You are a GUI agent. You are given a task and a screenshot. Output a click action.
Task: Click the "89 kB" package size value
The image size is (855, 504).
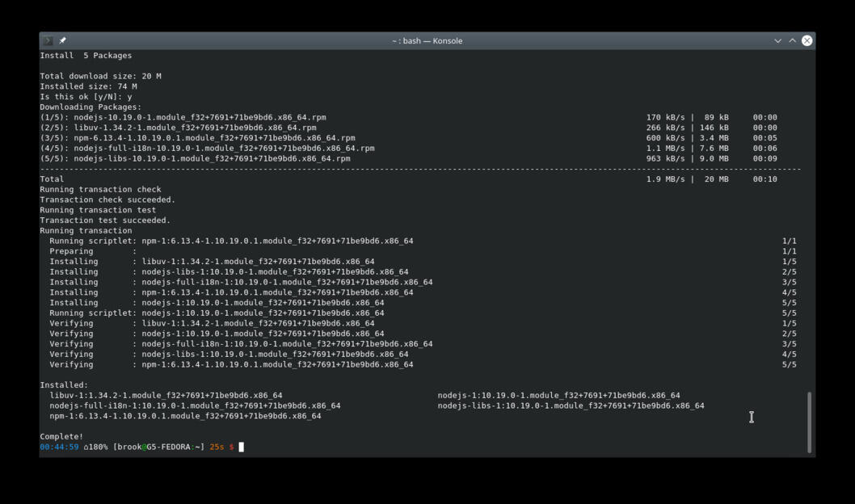click(717, 118)
